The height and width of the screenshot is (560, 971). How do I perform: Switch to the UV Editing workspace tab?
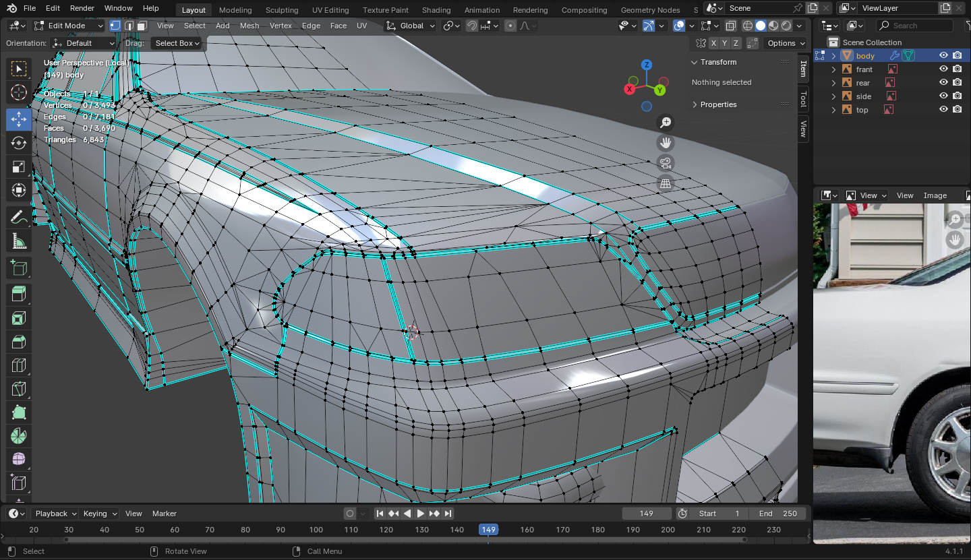[330, 10]
